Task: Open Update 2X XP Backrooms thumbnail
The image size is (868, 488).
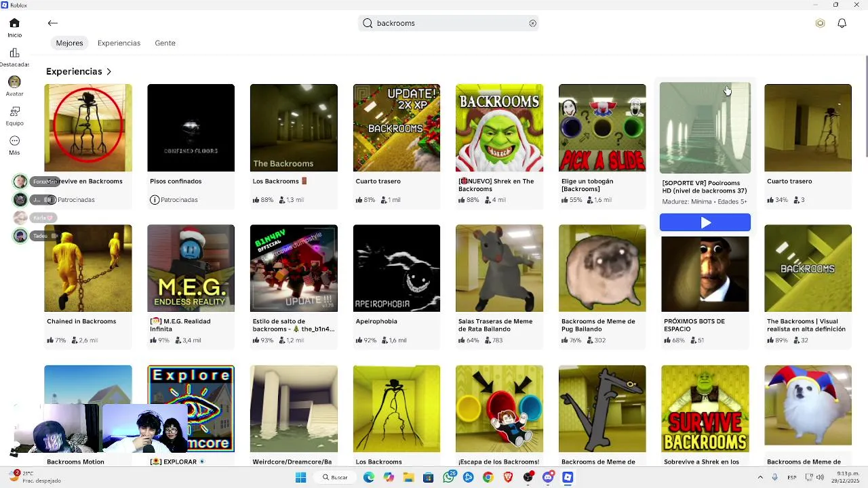Action: point(397,127)
